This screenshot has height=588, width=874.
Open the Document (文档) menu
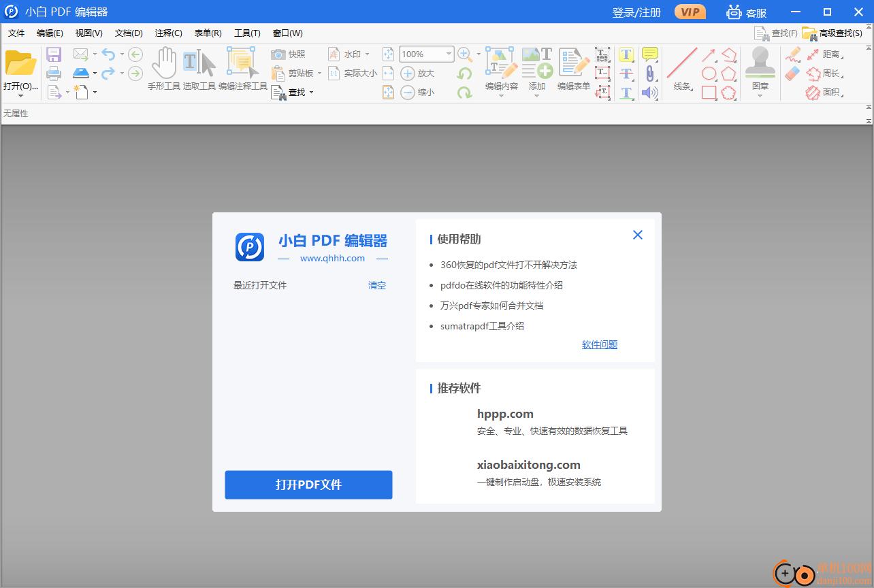click(x=129, y=33)
